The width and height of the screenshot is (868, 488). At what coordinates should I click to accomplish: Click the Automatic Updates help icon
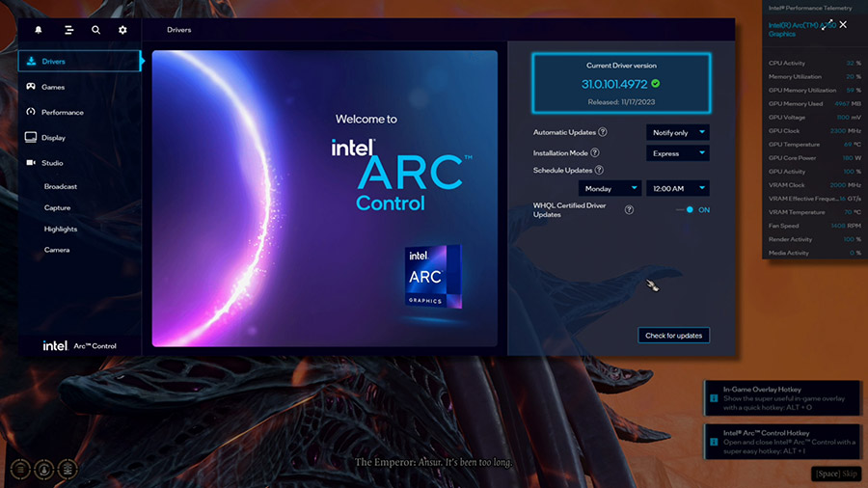(x=602, y=132)
